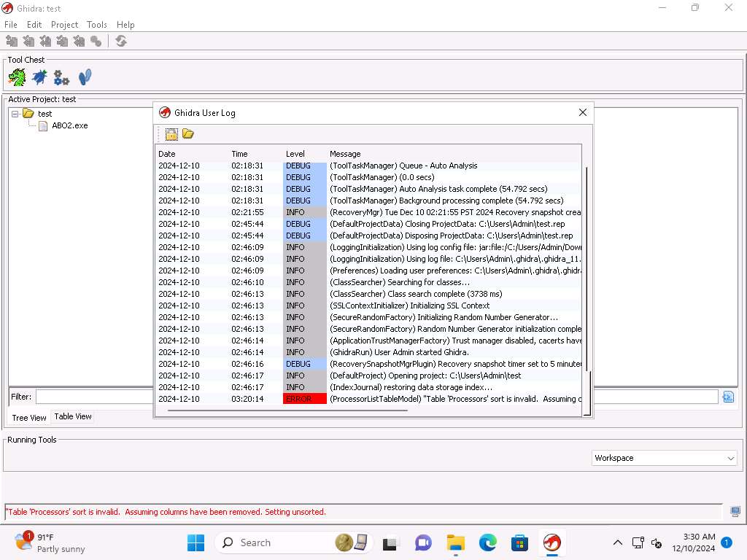Image resolution: width=747 pixels, height=560 pixels.
Task: Collapse the test project folder node
Action: [x=15, y=114]
